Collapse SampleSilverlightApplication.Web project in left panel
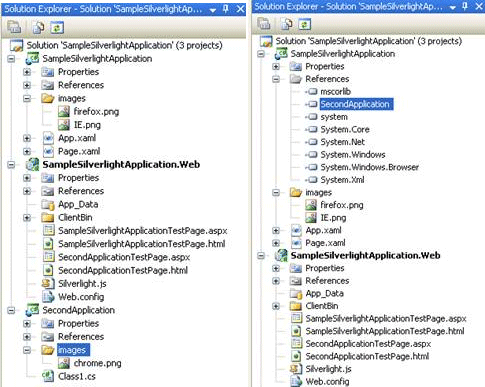 pyautogui.click(x=11, y=164)
